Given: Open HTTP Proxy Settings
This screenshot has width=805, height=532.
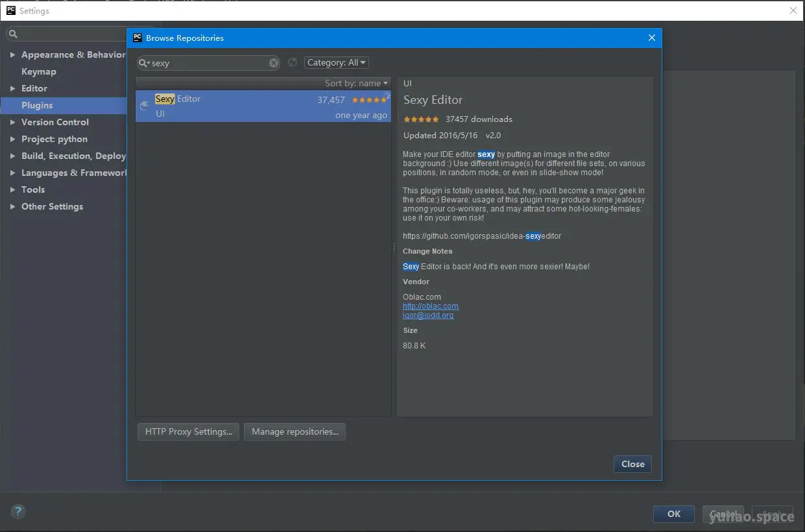Looking at the screenshot, I should click(x=187, y=431).
